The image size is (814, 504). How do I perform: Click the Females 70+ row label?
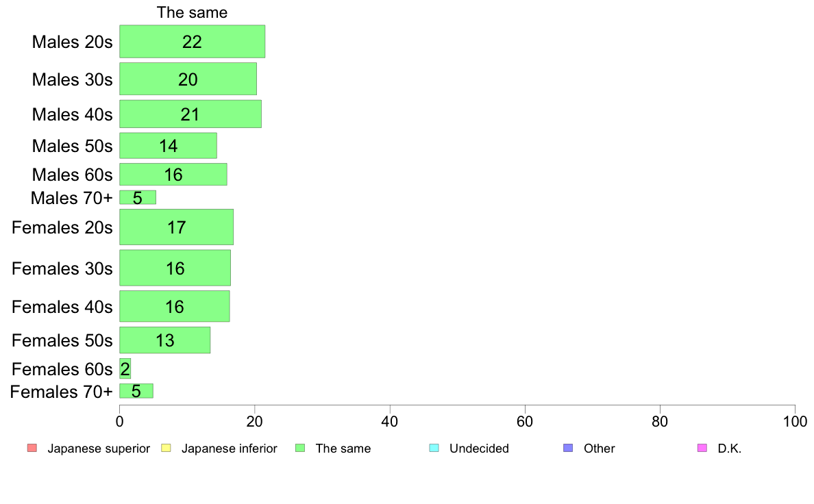[61, 392]
